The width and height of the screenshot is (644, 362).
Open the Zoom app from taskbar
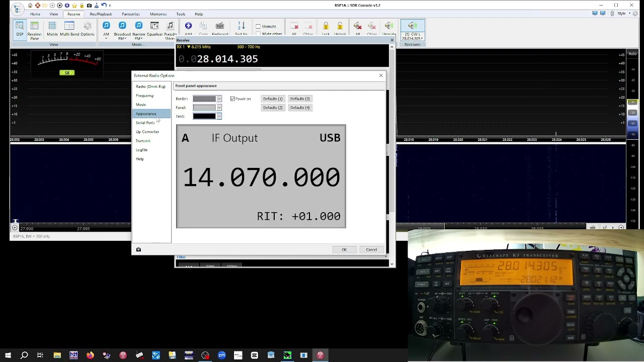click(x=221, y=355)
